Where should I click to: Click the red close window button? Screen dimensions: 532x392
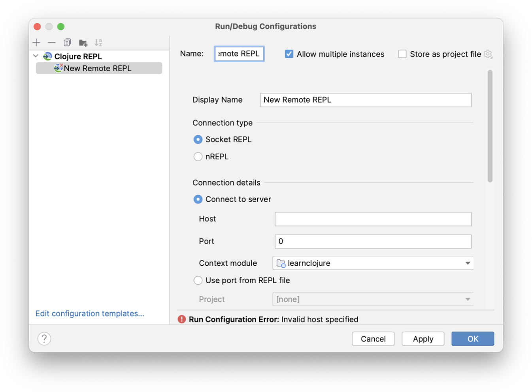click(x=37, y=26)
